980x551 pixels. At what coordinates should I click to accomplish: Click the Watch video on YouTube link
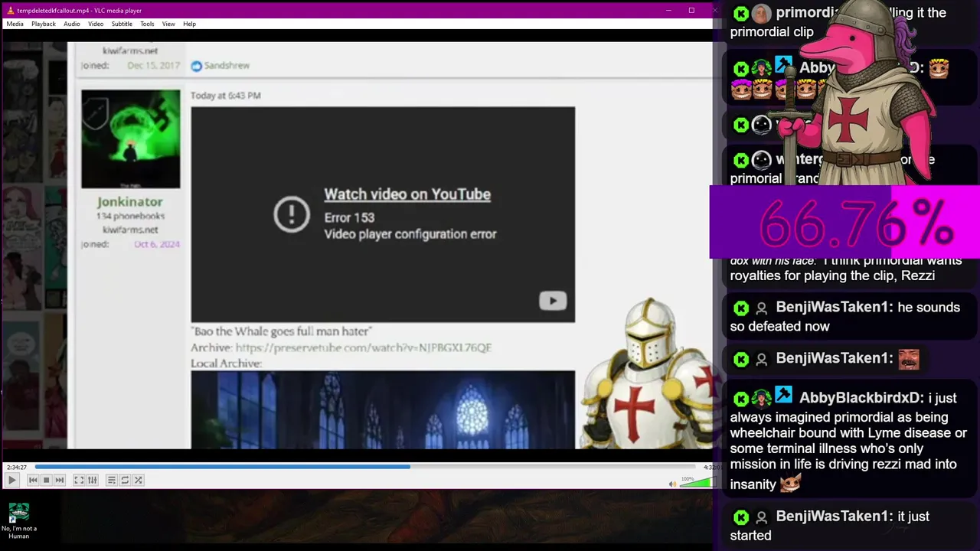coord(407,194)
